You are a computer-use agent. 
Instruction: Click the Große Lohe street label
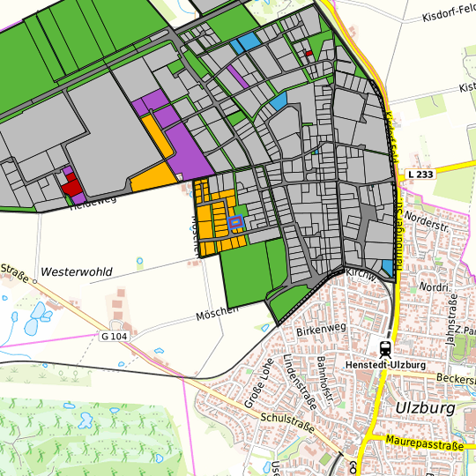(x=259, y=383)
